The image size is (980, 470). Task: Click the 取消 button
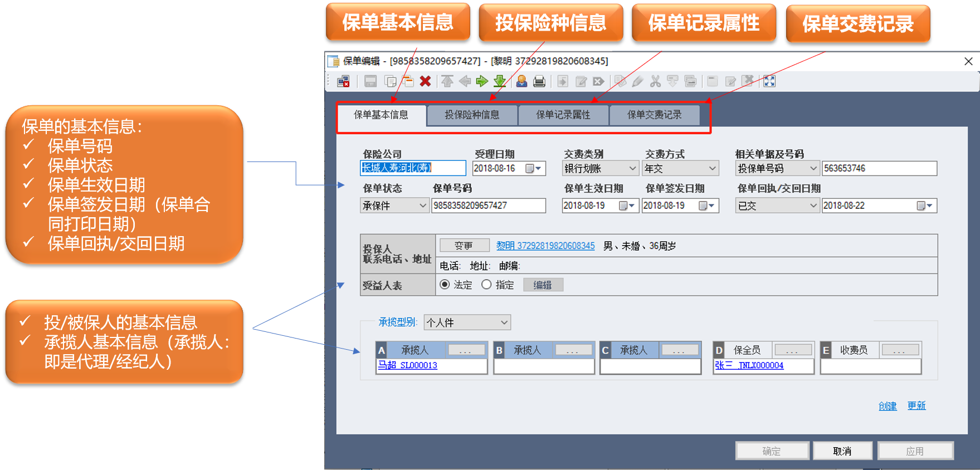click(842, 451)
